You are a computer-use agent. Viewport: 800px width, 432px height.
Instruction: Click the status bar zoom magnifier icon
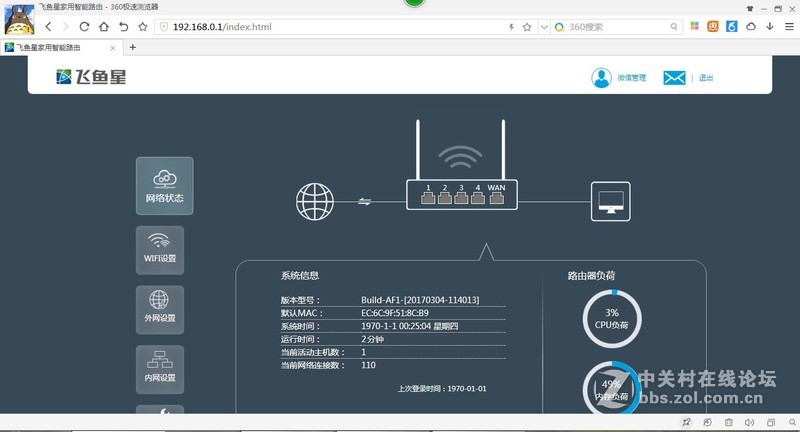pyautogui.click(x=792, y=422)
